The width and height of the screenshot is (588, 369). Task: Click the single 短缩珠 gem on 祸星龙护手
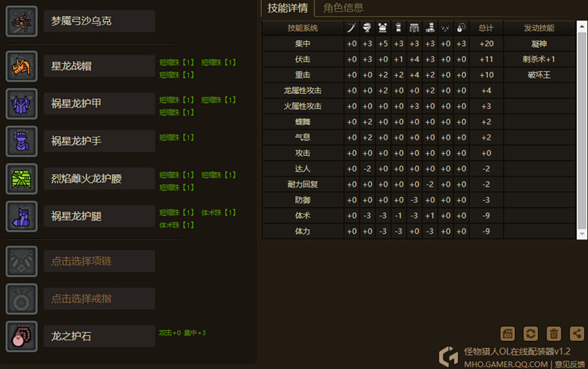[x=176, y=137]
